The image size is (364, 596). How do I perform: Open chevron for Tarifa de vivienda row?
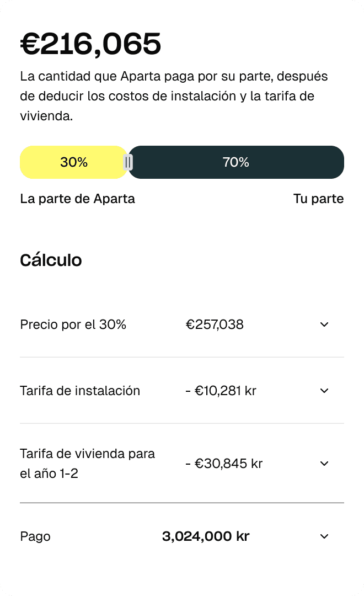324,464
